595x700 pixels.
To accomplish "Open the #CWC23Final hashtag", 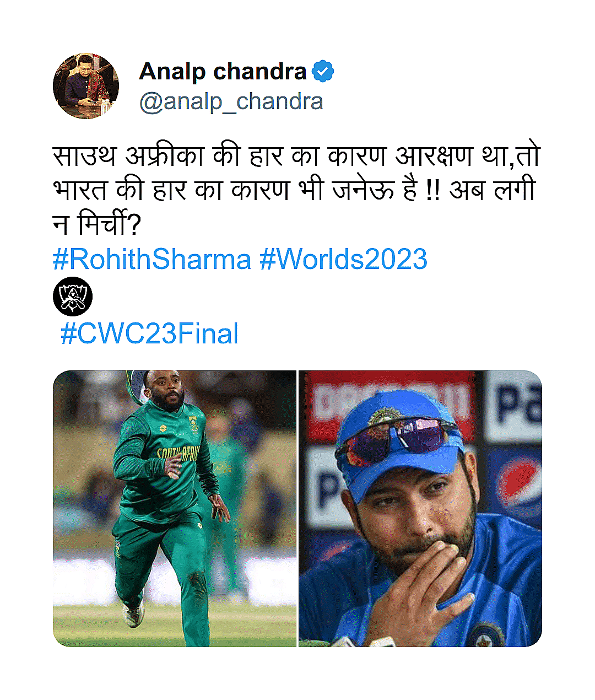I will tap(149, 334).
